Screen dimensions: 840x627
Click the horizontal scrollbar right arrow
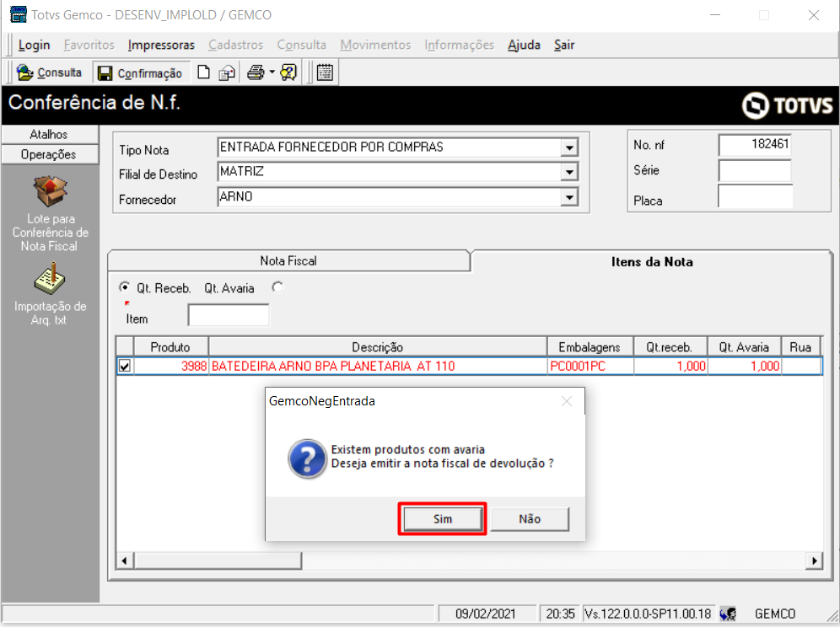point(815,560)
